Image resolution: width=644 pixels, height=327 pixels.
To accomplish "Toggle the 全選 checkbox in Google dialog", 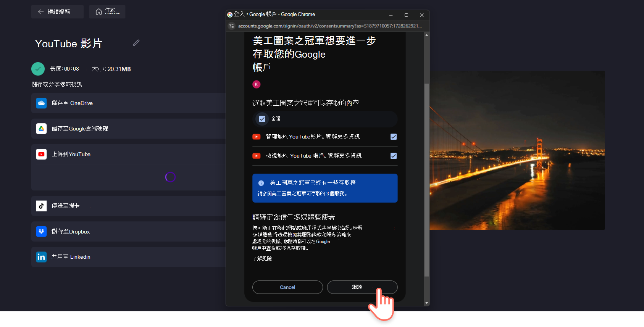I will point(262,119).
